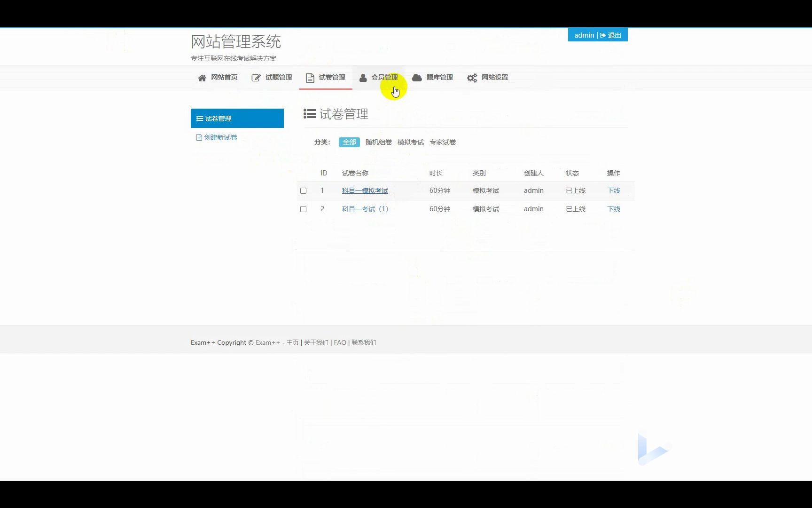Click the document icon beside 试卷管理 tab
This screenshot has width=812, height=508.
point(310,78)
